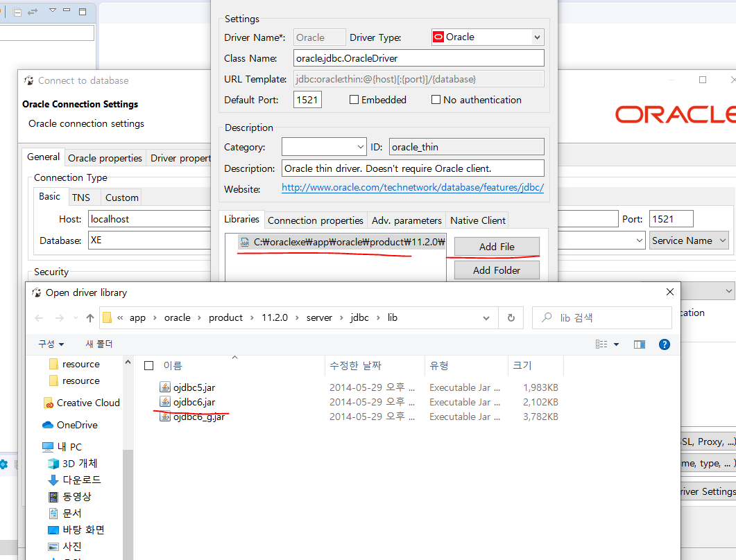This screenshot has height=560, width=736.
Task: Open 다운로드 downloads folder
Action: coord(75,480)
